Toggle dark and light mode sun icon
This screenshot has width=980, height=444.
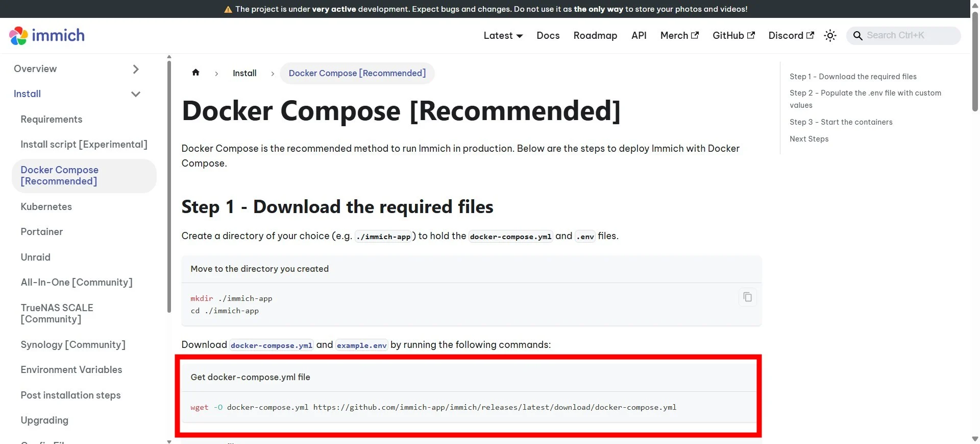pyautogui.click(x=830, y=35)
